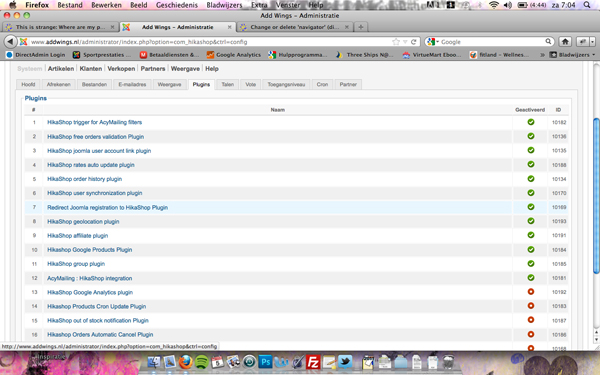
Task: Launch Photoshop from the dock
Action: (265, 362)
